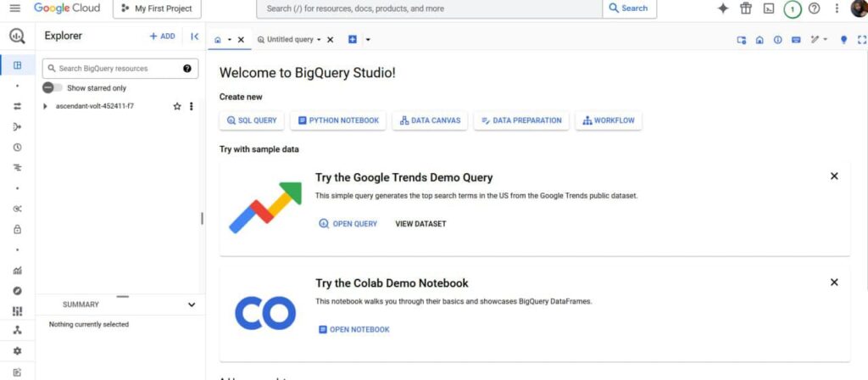Viewport: 868px width, 380px height.
Task: Toggle full screen mode icon
Action: click(861, 40)
